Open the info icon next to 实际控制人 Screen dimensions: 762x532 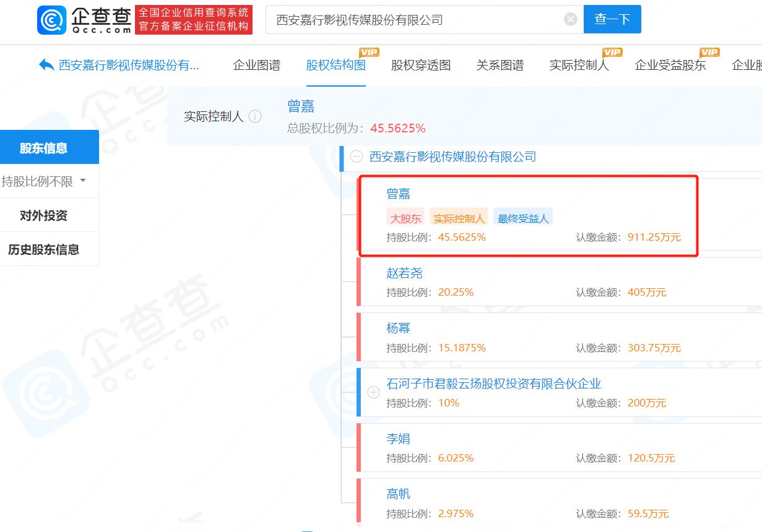[x=254, y=116]
